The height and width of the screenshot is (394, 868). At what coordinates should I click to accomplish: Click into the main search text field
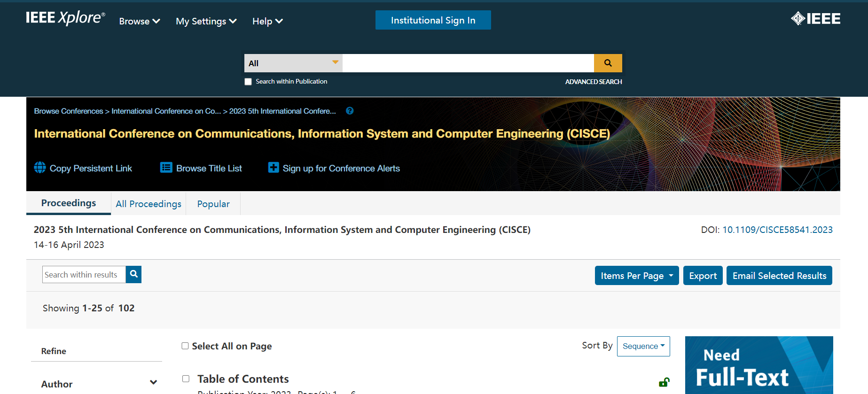click(x=468, y=63)
